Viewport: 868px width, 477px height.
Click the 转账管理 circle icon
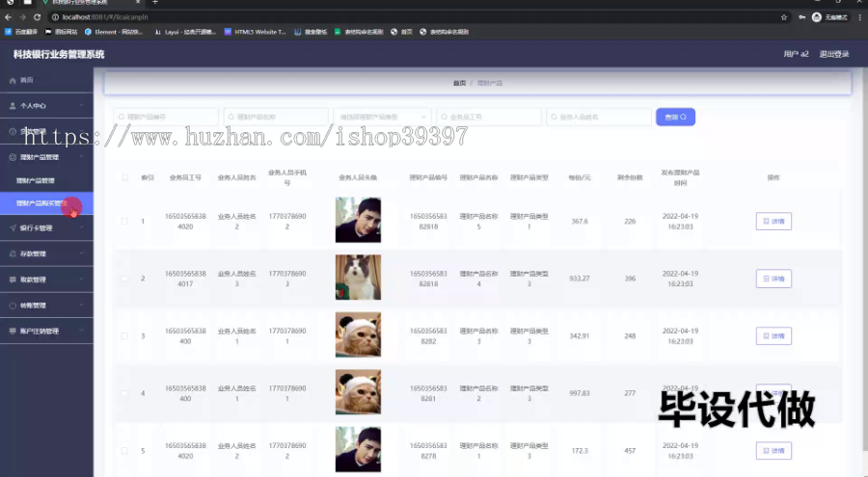[13, 305]
